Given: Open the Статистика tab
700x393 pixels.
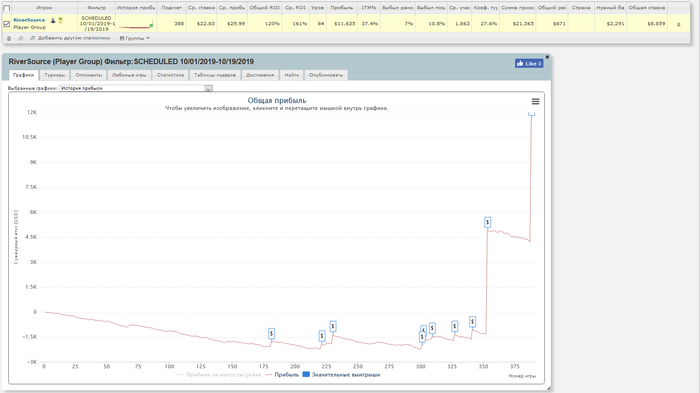Looking at the screenshot, I should pos(170,75).
